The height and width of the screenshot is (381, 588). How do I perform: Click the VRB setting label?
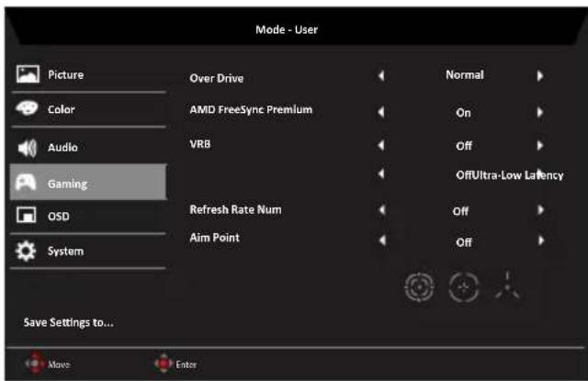[x=200, y=144]
